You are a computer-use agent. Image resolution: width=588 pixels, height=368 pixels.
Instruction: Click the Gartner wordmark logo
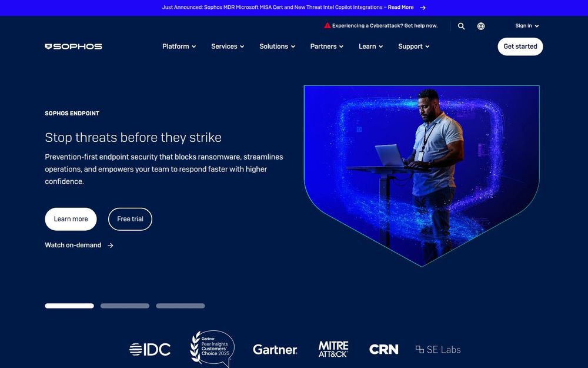[275, 350]
